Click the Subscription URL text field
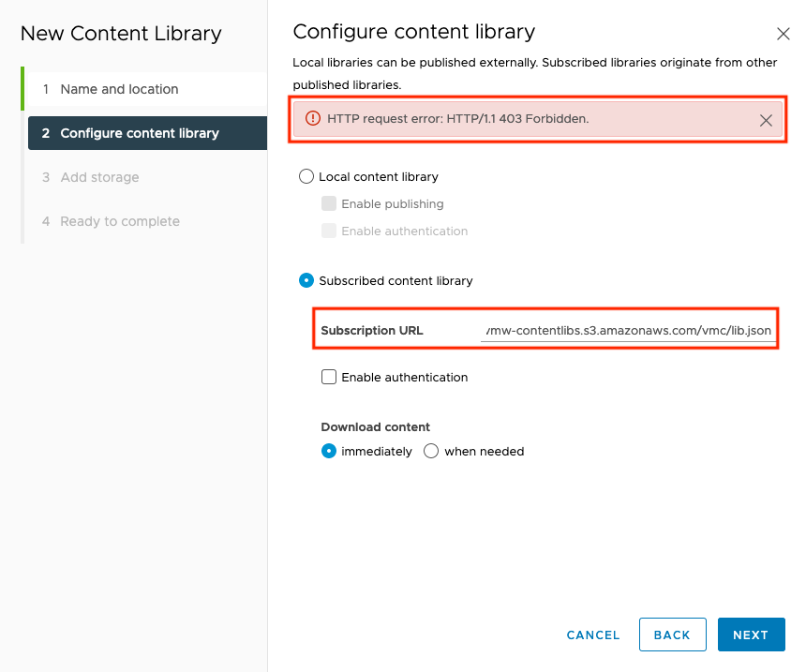The height and width of the screenshot is (672, 806). [628, 330]
